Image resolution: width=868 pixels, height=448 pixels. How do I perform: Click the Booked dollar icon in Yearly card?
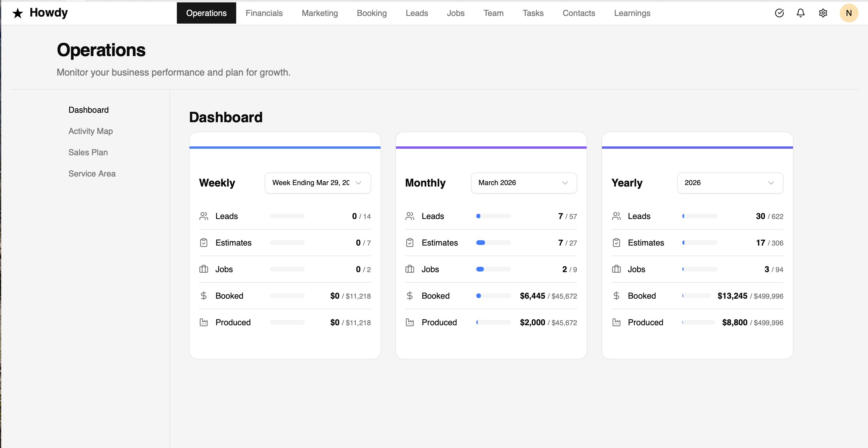[617, 295]
